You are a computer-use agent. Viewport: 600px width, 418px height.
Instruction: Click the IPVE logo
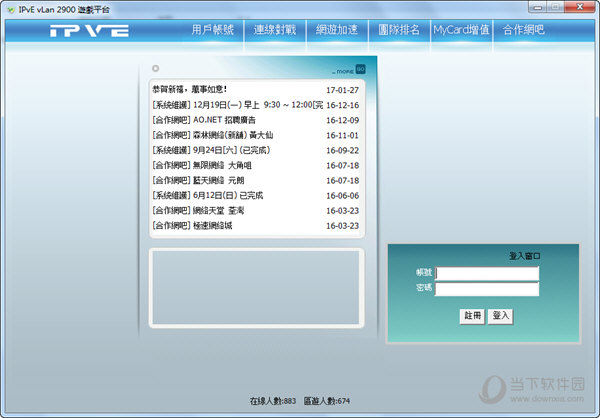[x=89, y=31]
